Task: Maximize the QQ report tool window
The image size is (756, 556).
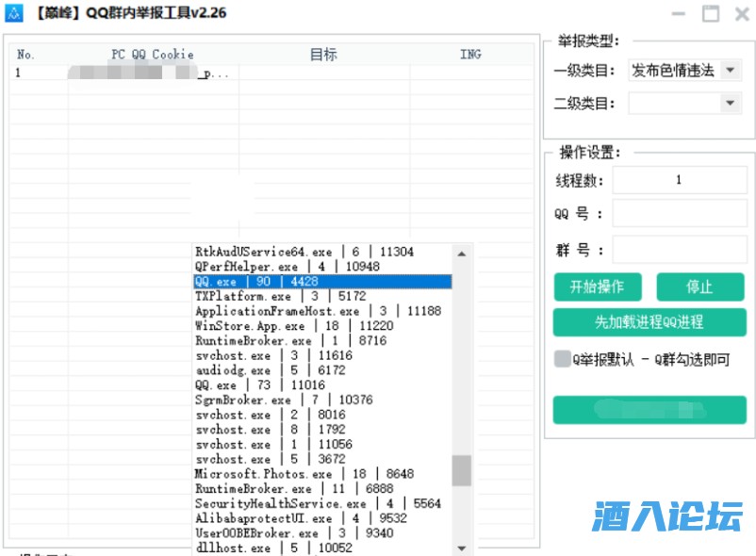Action: point(710,13)
